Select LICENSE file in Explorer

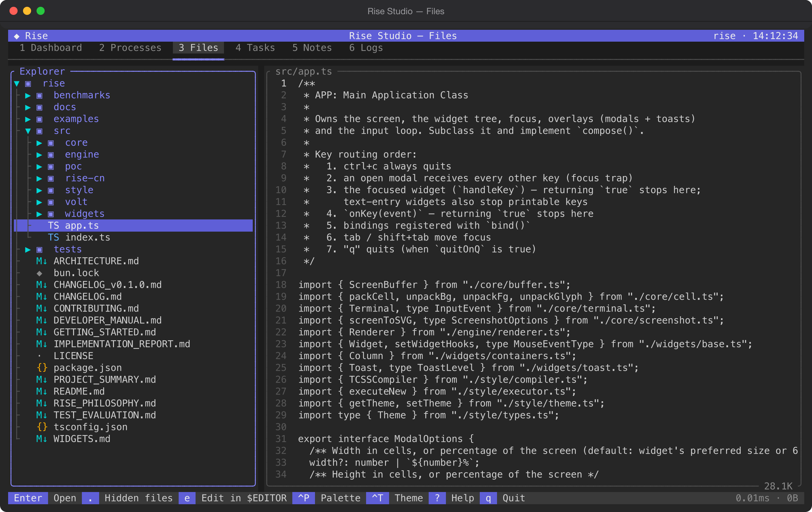133,356
